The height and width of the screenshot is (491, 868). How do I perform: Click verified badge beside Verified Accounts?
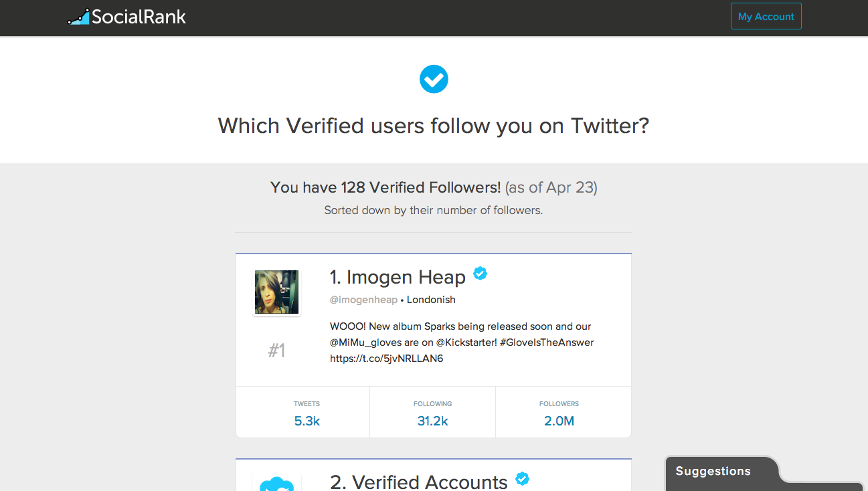click(x=523, y=478)
